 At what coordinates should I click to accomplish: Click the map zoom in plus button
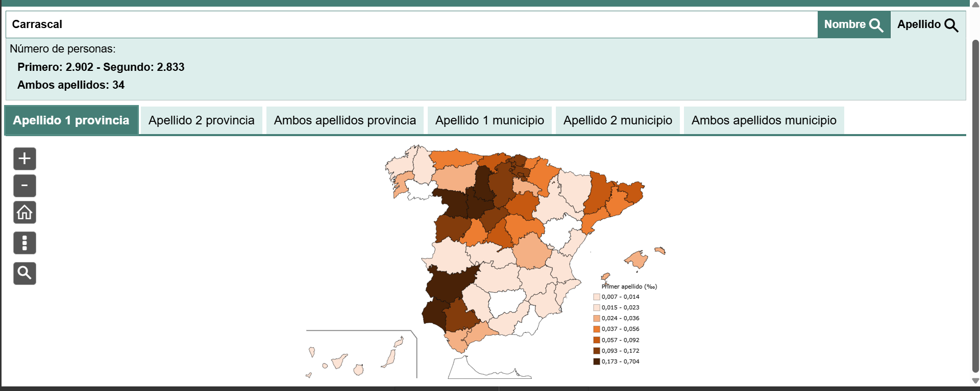click(24, 159)
